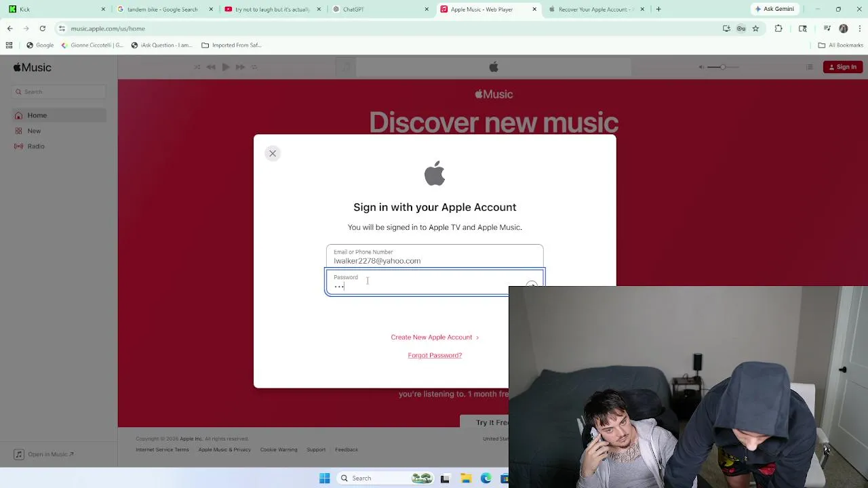Focus the Apple Music Search field
The width and height of the screenshot is (868, 488).
60,91
